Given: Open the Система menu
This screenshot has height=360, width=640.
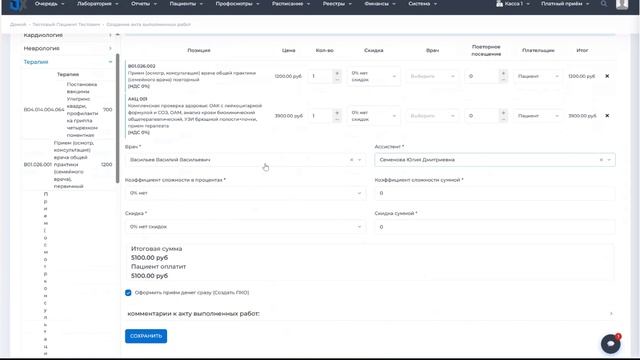Looking at the screenshot, I should 422,4.
